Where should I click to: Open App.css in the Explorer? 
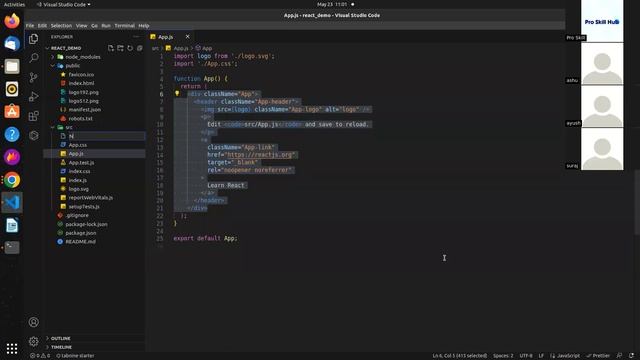(78, 145)
